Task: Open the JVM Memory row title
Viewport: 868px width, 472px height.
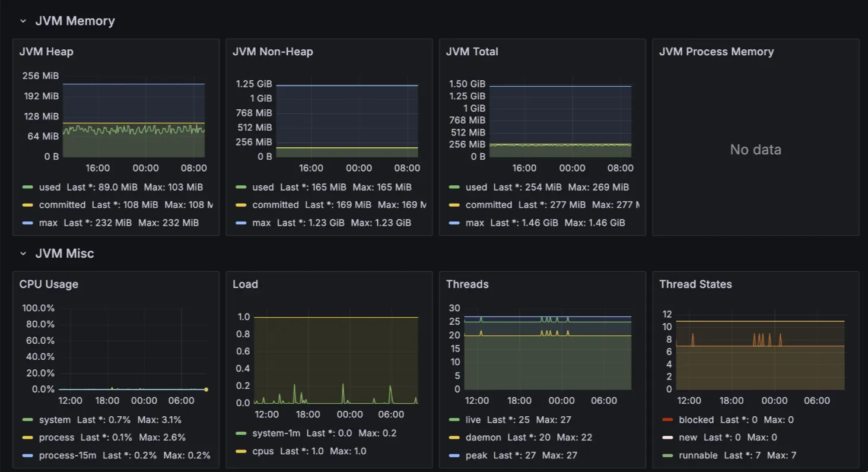Action: pyautogui.click(x=75, y=21)
